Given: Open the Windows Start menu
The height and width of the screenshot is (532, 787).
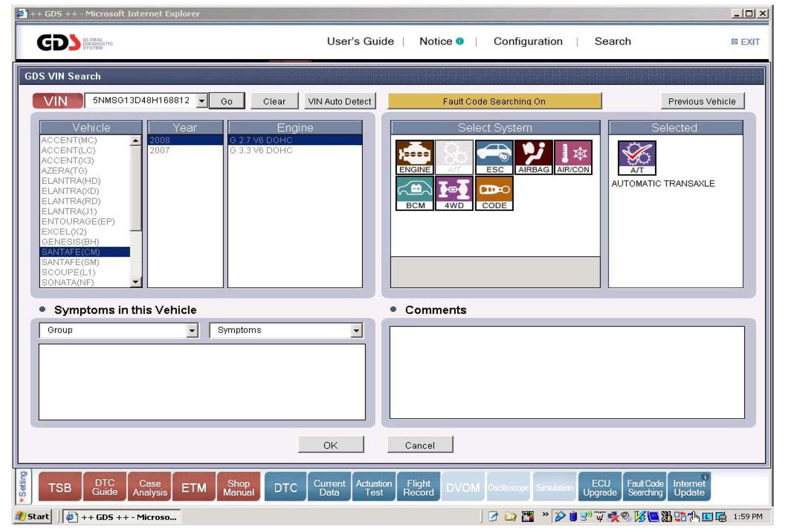Looking at the screenshot, I should tap(33, 517).
